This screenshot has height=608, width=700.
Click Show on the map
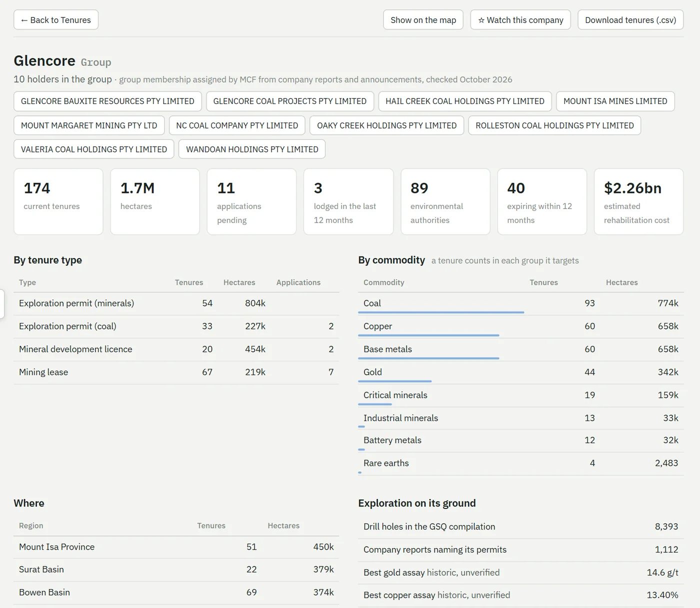click(423, 20)
